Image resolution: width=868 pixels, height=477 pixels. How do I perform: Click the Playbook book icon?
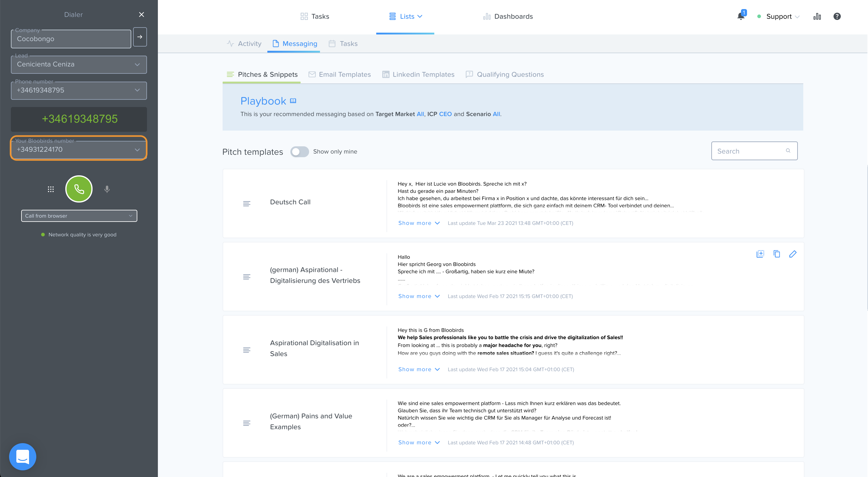293,101
